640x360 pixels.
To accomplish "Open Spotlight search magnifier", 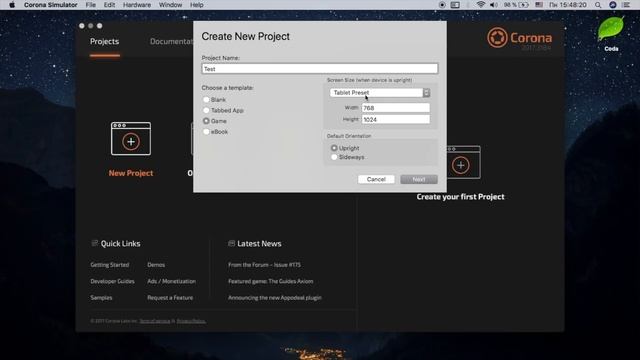I will coord(598,5).
